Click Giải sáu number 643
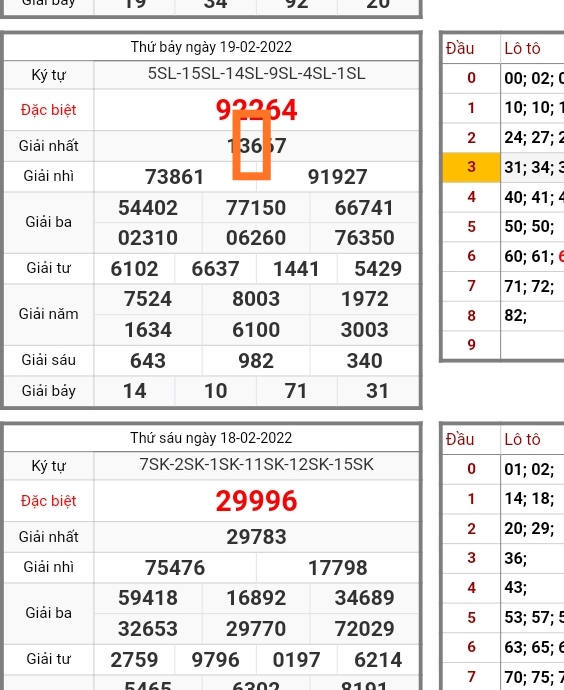This screenshot has width=564, height=690. click(x=148, y=361)
